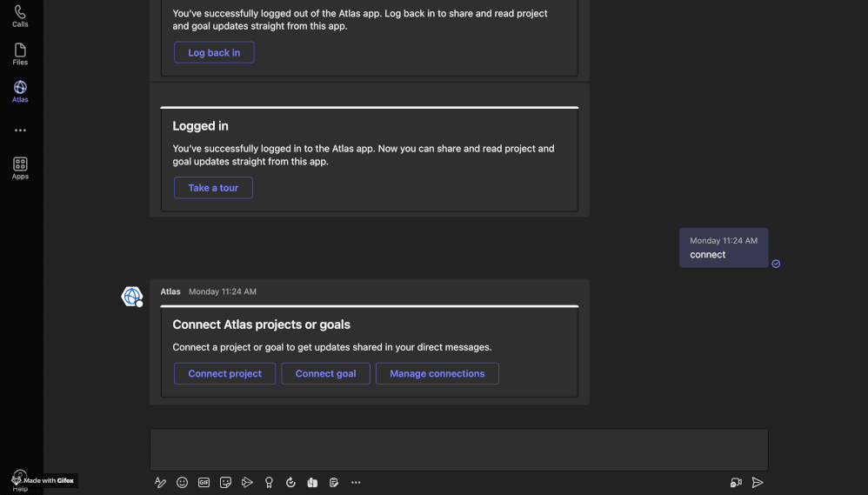Select the Atlas app in the sidebar
868x495 pixels.
tap(20, 92)
